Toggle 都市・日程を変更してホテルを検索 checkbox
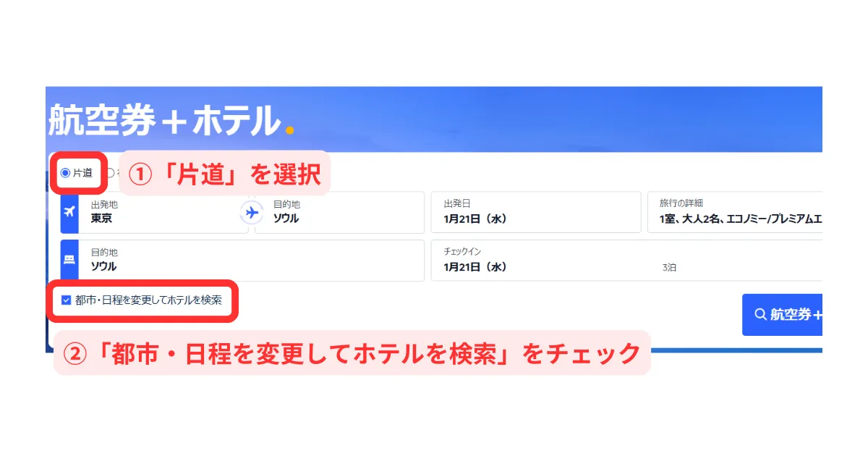 pos(67,300)
